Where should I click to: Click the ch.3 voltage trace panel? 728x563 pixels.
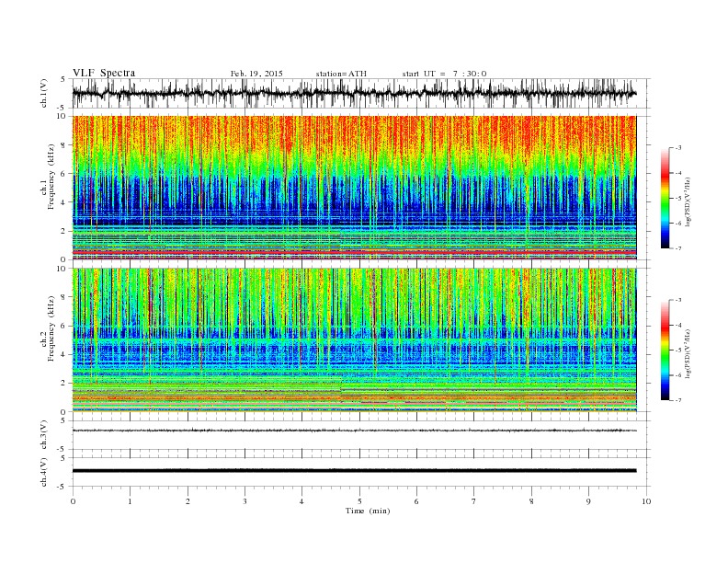pyautogui.click(x=361, y=435)
